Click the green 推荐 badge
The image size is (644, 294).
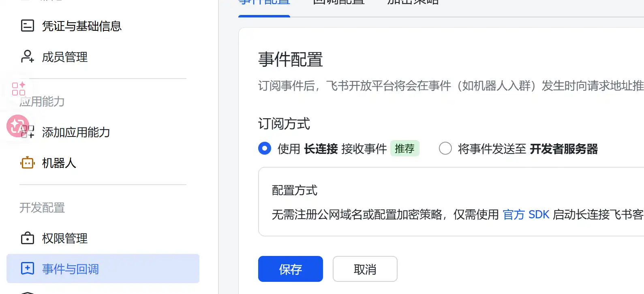404,148
